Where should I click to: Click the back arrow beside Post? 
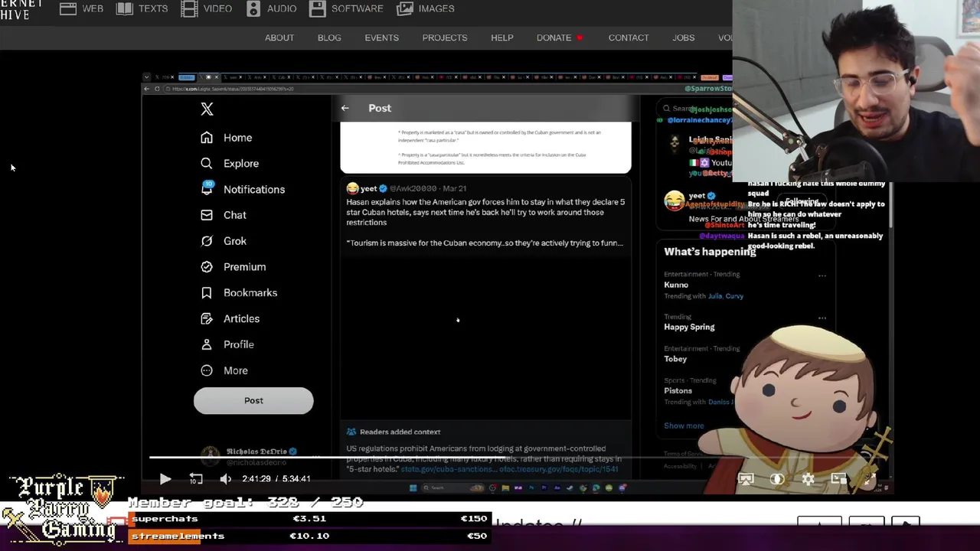tap(345, 109)
